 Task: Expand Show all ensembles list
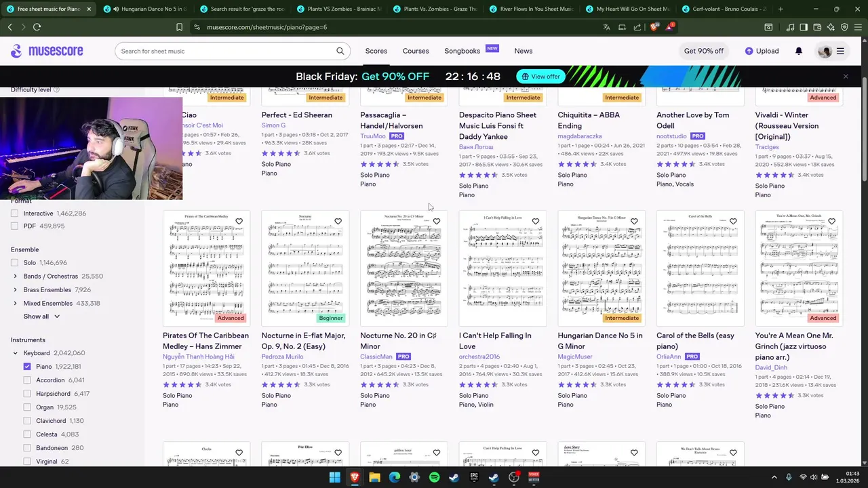[41, 317]
